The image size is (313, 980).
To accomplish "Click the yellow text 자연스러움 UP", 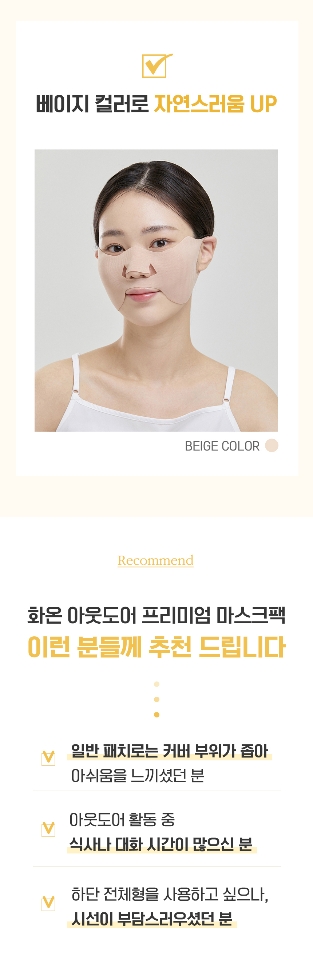I will 215,104.
